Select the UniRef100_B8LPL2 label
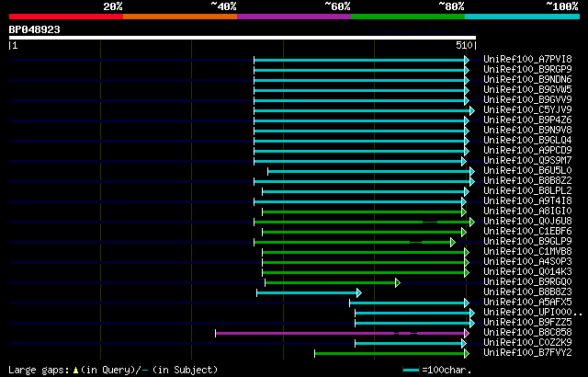 pyautogui.click(x=527, y=191)
